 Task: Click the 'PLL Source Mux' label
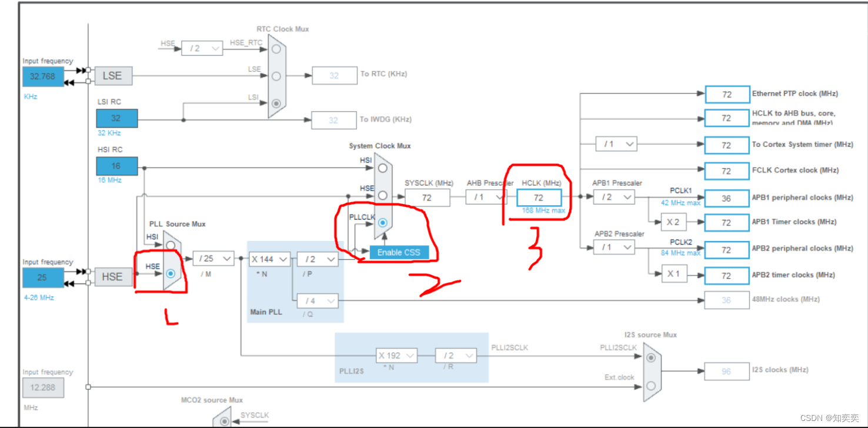(178, 224)
